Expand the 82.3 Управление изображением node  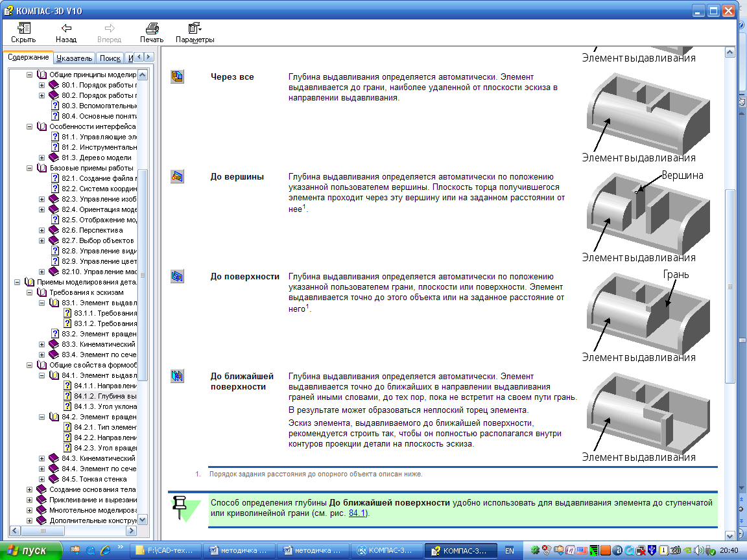click(x=42, y=199)
